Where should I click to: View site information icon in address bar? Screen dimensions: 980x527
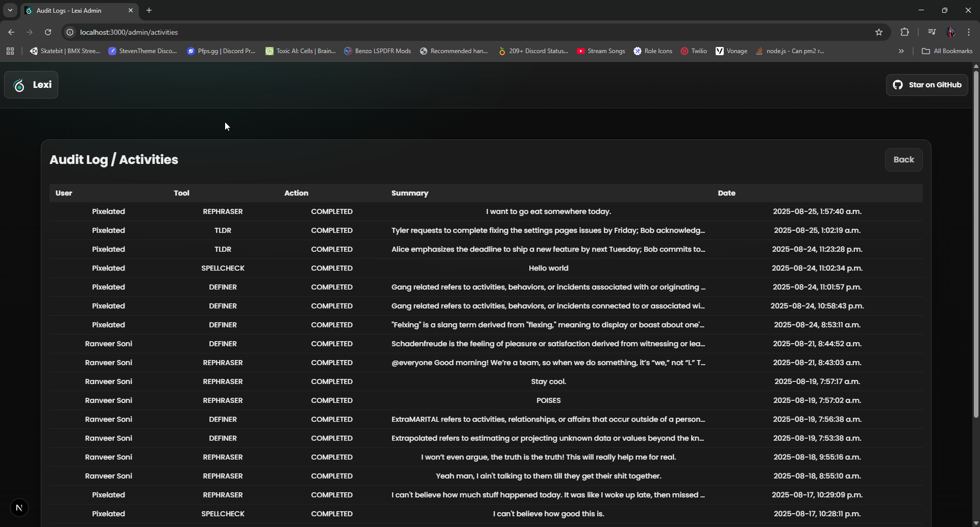click(70, 32)
